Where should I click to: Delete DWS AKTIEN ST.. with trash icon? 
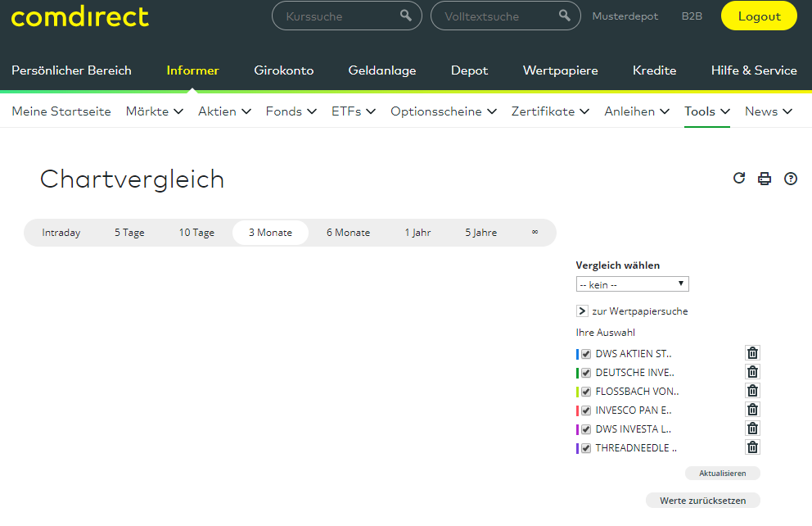pos(752,353)
